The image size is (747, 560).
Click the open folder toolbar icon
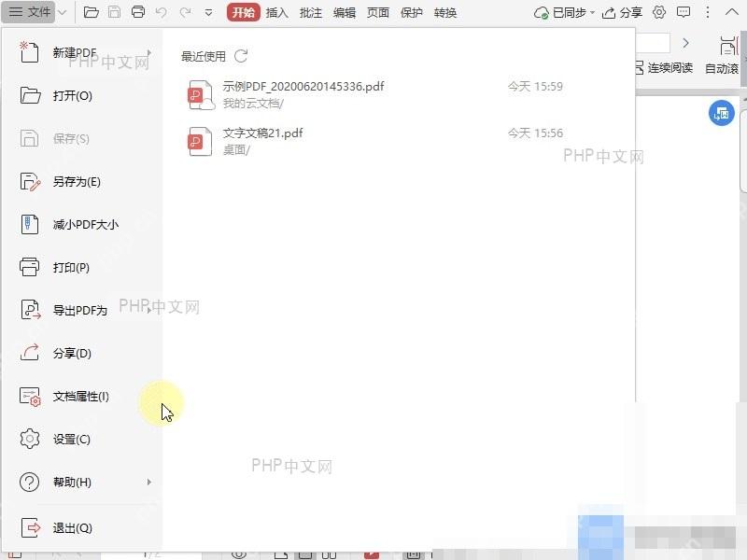tap(91, 12)
